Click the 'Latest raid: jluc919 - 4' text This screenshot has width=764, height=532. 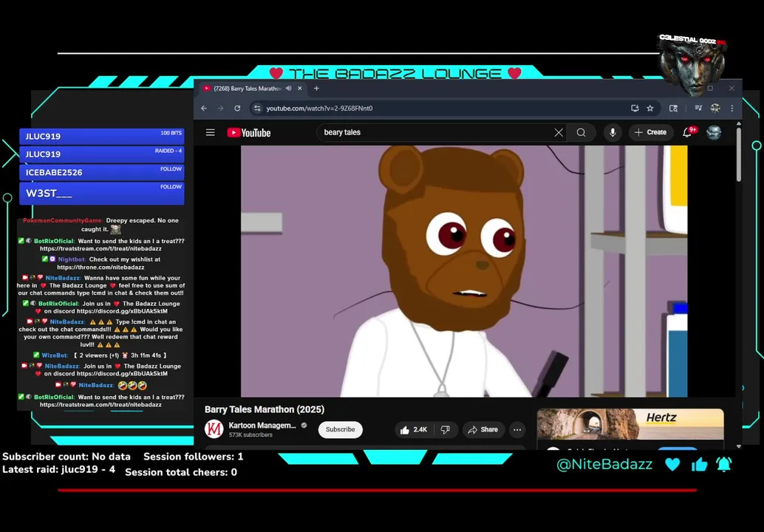tap(58, 470)
